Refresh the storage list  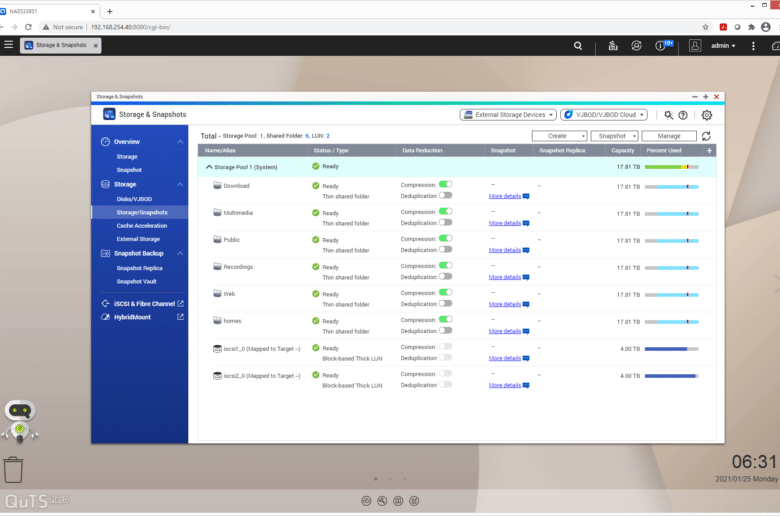click(706, 136)
